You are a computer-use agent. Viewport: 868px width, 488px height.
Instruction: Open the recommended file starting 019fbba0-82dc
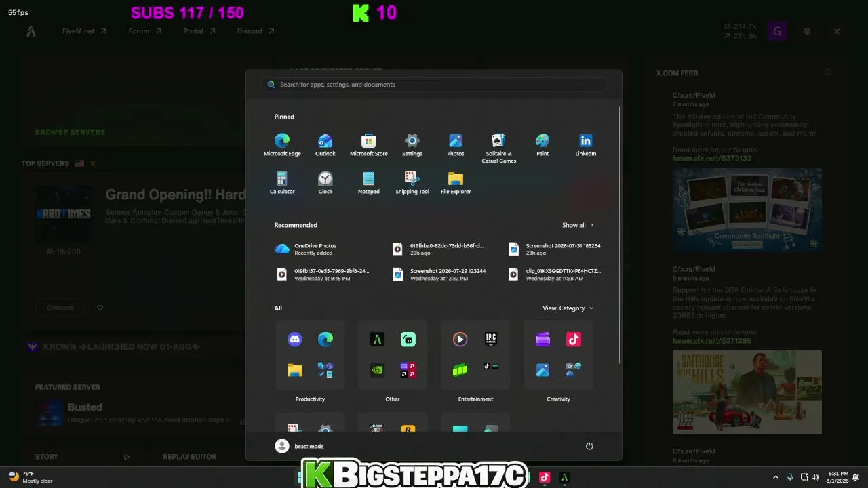pyautogui.click(x=439, y=249)
